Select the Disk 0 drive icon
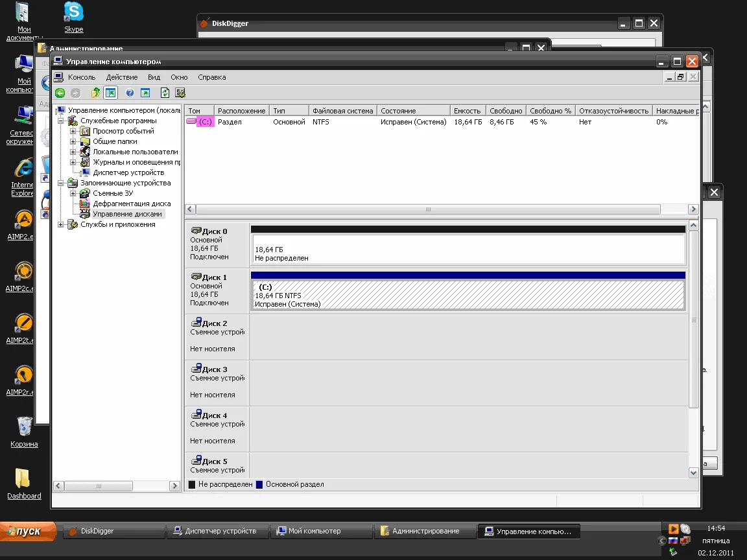The image size is (747, 560). click(x=196, y=231)
